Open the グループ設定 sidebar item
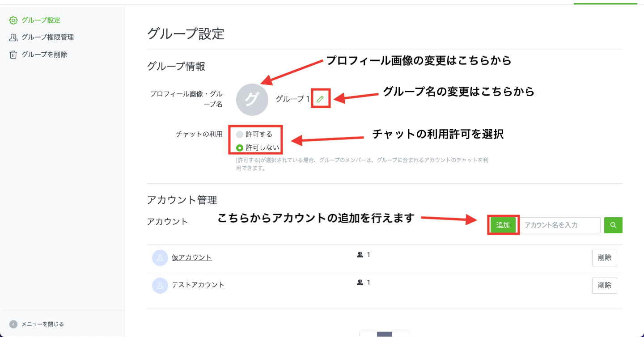 pyautogui.click(x=41, y=21)
